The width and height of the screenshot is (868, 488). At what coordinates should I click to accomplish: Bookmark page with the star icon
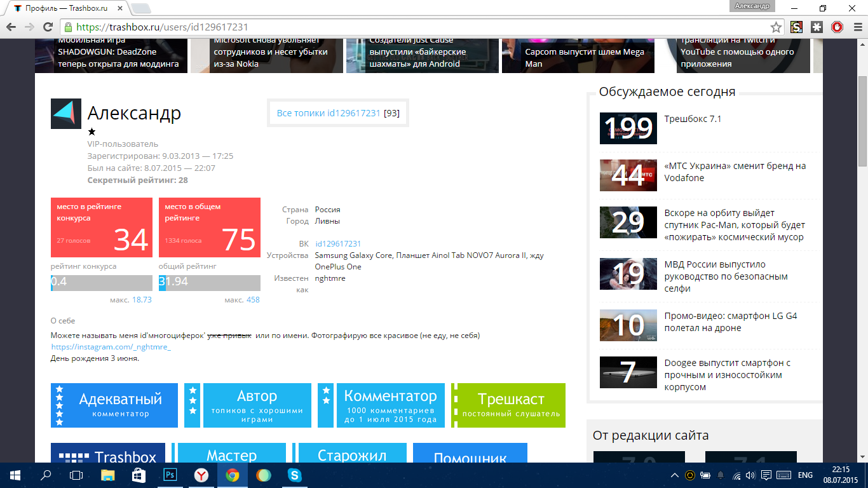[776, 27]
